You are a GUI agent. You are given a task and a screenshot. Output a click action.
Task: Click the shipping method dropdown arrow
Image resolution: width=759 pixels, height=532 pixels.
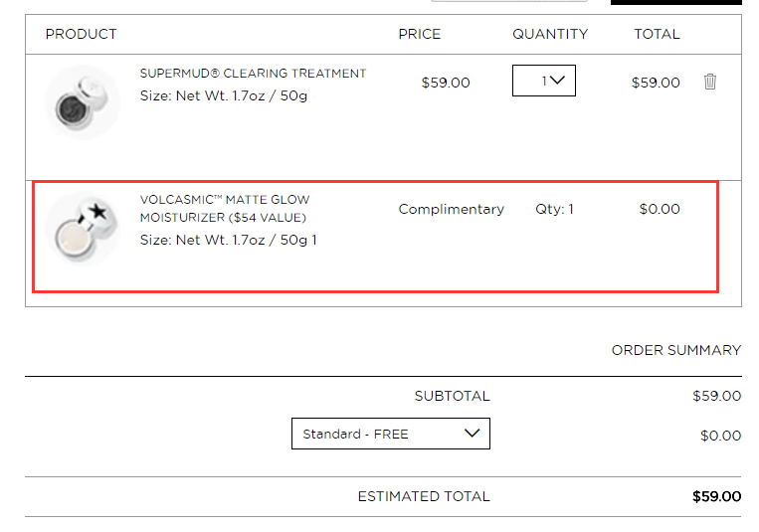pyautogui.click(x=472, y=433)
